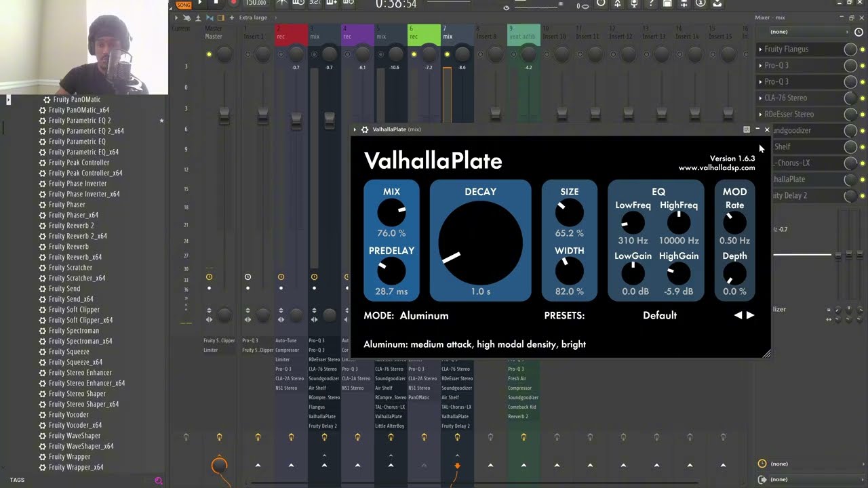
Task: Select Fruity Peak Controller in browser
Action: point(79,163)
